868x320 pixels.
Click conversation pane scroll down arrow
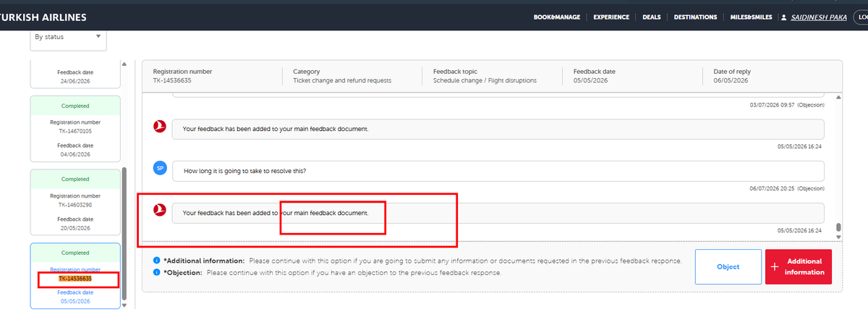[839, 236]
